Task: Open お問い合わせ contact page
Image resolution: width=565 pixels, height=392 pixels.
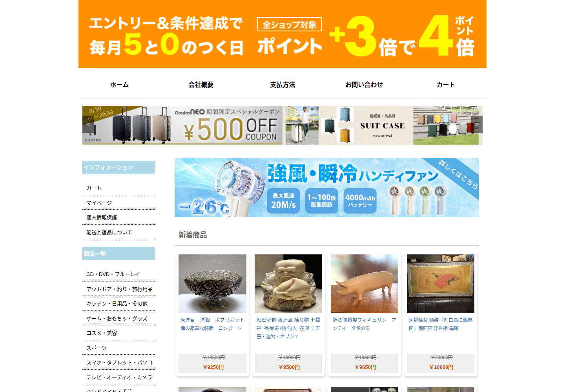Action: pyautogui.click(x=364, y=85)
